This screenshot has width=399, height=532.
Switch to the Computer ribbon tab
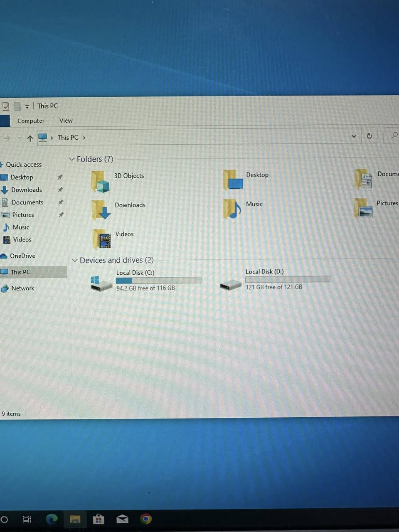31,121
